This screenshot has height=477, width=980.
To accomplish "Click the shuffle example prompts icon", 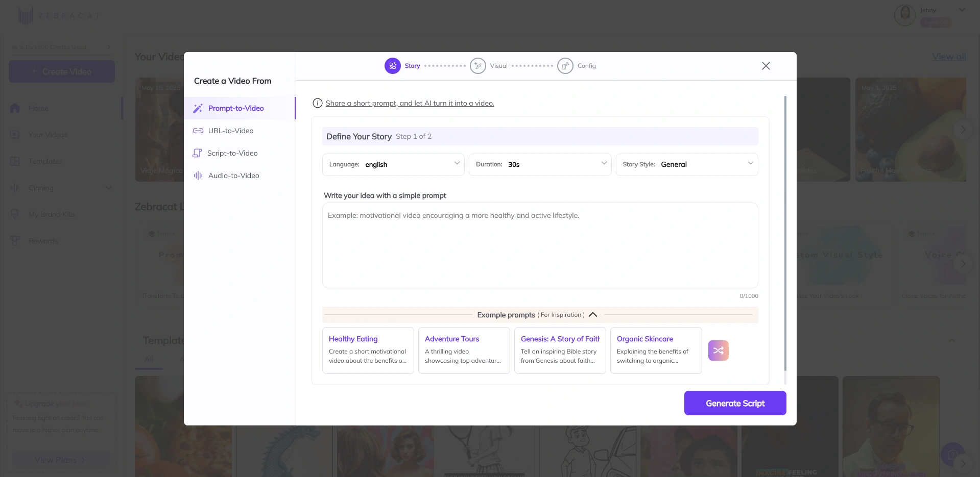I will pyautogui.click(x=719, y=350).
